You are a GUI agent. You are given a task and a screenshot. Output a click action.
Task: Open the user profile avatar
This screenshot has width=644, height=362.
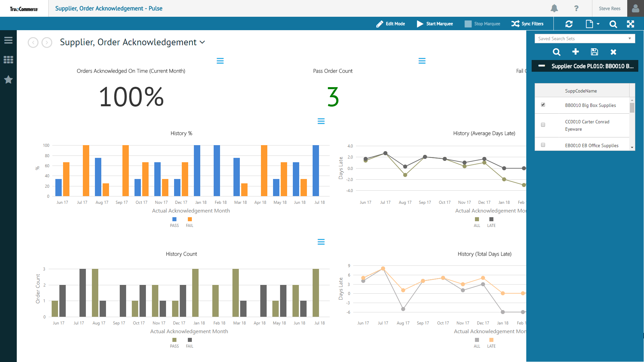pos(635,8)
